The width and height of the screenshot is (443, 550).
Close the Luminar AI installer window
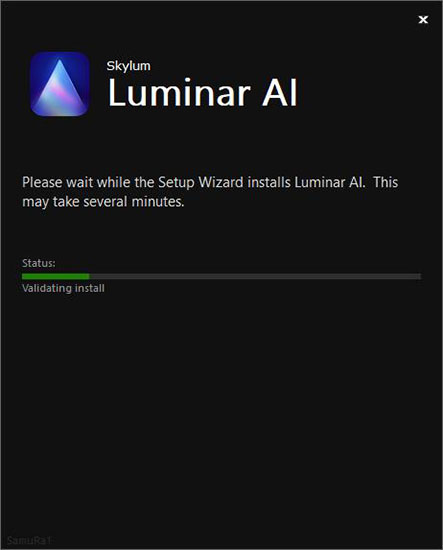[423, 20]
